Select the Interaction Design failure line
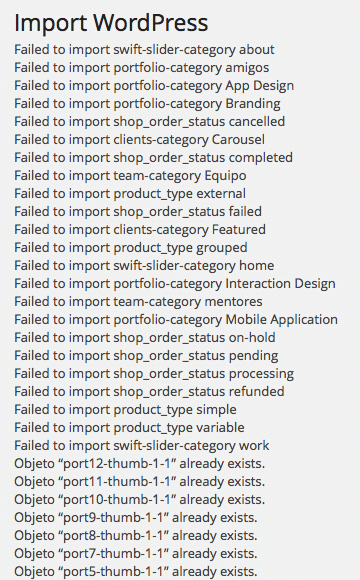 [x=175, y=284]
